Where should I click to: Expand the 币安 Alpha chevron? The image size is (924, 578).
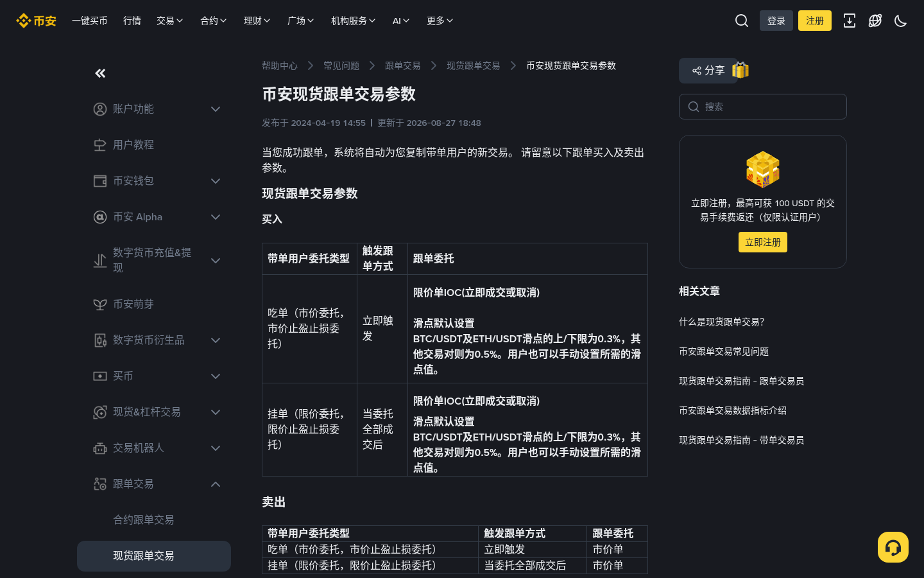click(x=216, y=217)
